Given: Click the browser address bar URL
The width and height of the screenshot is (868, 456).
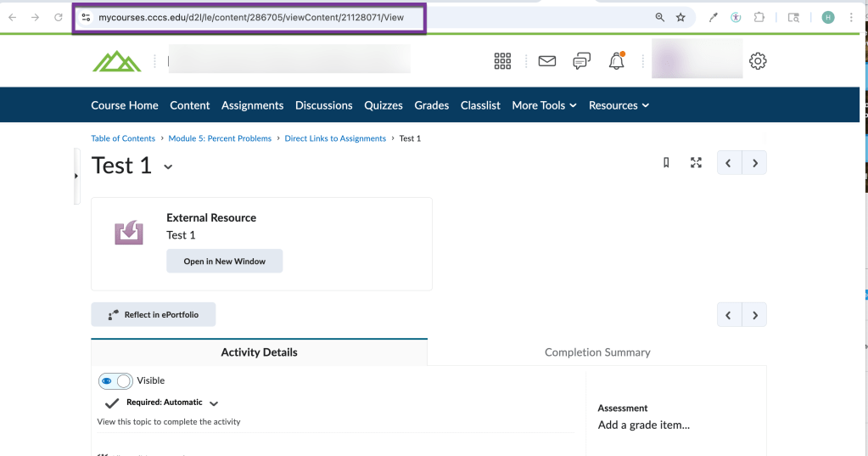Looking at the screenshot, I should (x=250, y=17).
